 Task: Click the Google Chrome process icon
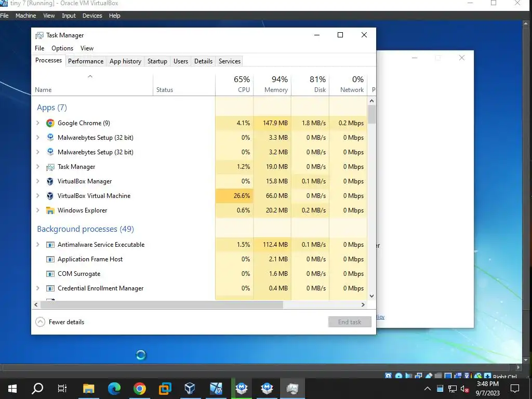click(50, 123)
